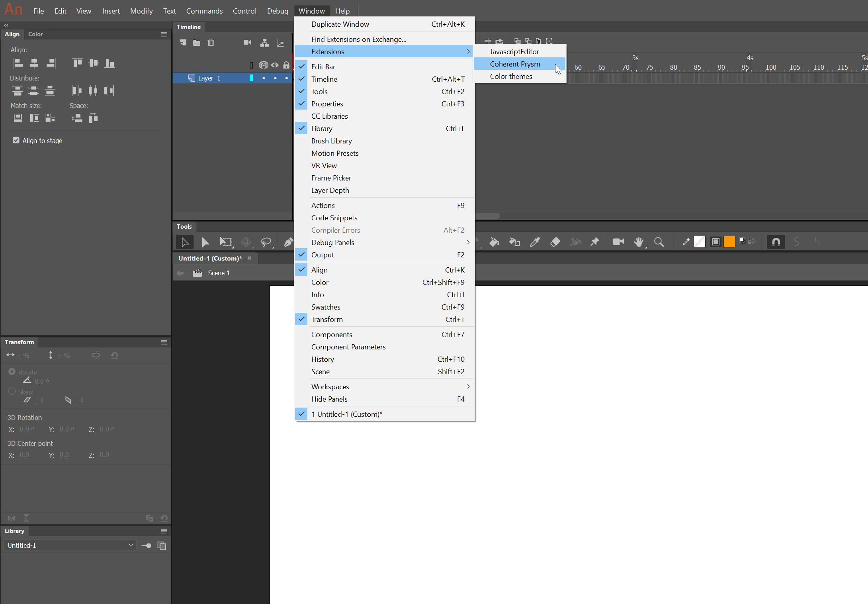Select the Free Transform tool

click(226, 242)
